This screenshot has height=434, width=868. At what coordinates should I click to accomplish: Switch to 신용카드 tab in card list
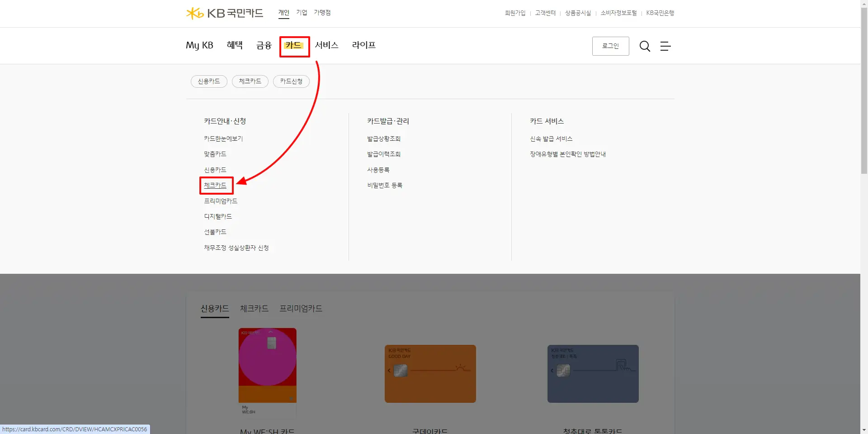[x=215, y=309]
